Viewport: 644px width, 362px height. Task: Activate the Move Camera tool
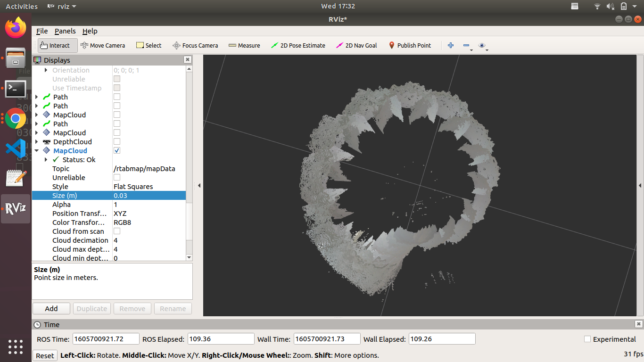(x=103, y=45)
